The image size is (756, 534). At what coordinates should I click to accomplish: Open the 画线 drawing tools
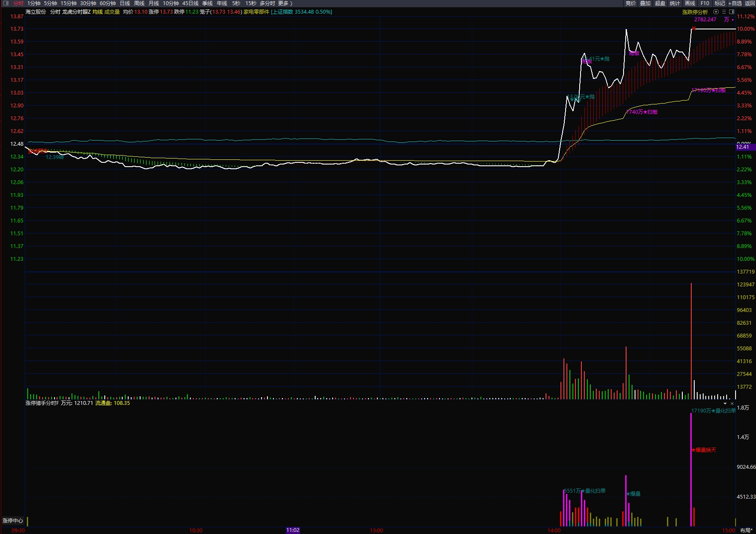pos(690,3)
